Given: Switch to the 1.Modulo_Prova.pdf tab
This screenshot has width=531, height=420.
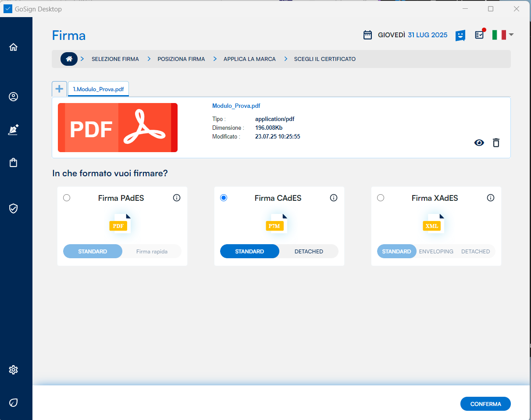Looking at the screenshot, I should [98, 89].
